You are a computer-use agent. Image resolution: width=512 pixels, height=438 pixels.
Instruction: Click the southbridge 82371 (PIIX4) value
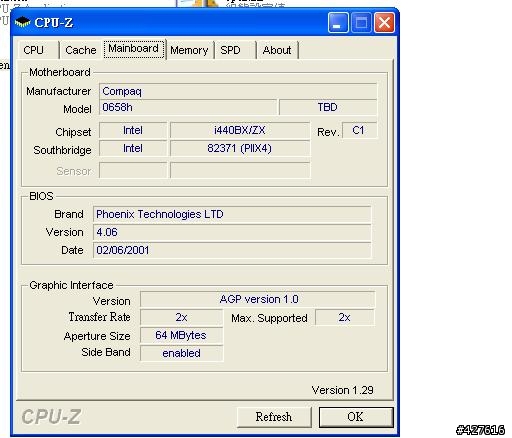tap(240, 148)
